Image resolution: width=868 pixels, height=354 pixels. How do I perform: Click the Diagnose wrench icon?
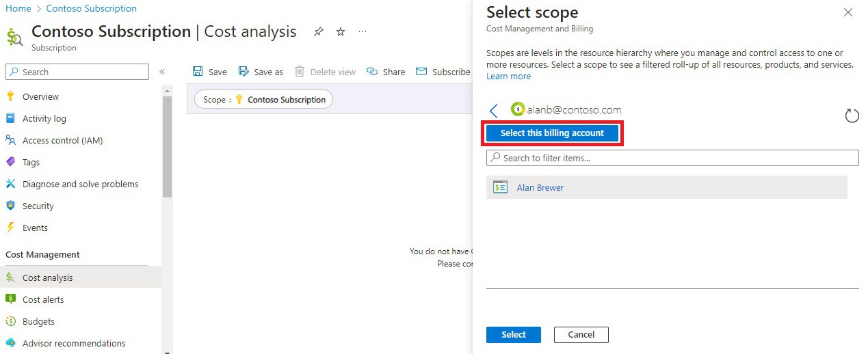(10, 184)
